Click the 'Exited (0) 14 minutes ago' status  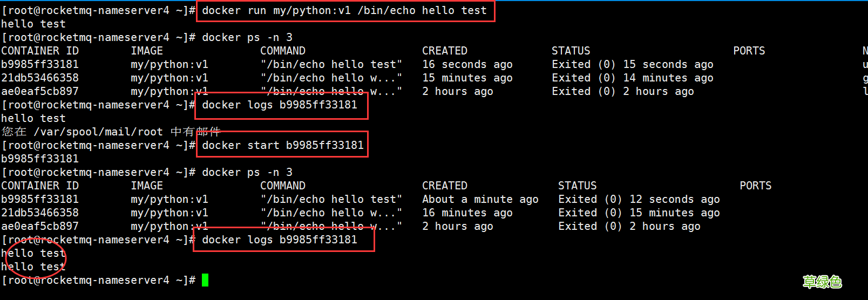(632, 78)
